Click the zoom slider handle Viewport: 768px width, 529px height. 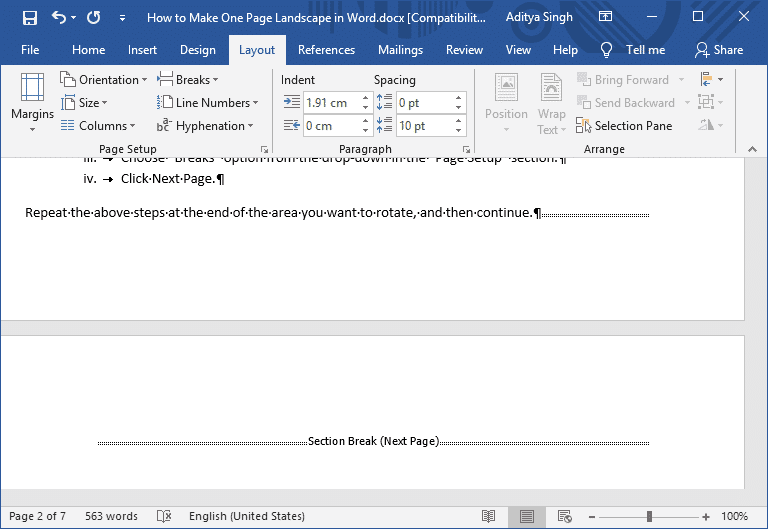point(649,516)
